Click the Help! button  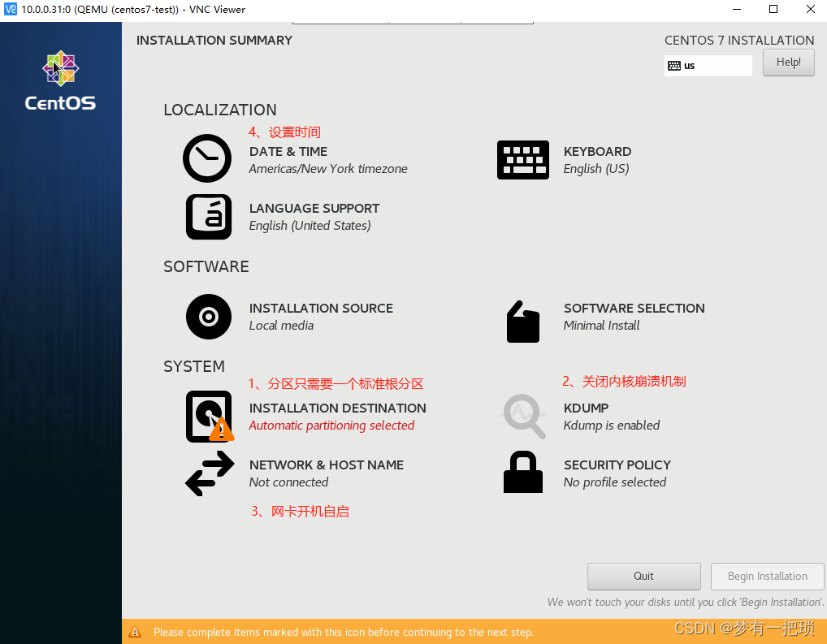(789, 63)
